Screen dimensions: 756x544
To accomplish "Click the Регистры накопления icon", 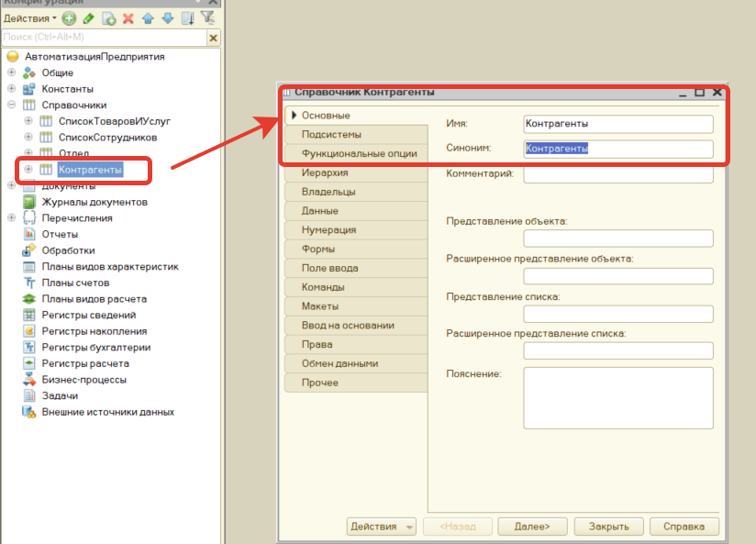I will [29, 331].
